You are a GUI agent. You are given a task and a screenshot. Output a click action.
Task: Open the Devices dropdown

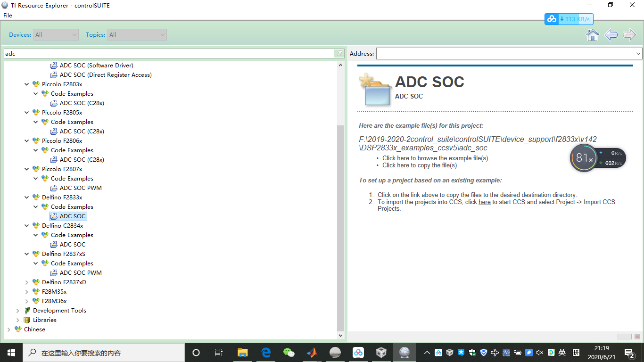pyautogui.click(x=56, y=35)
